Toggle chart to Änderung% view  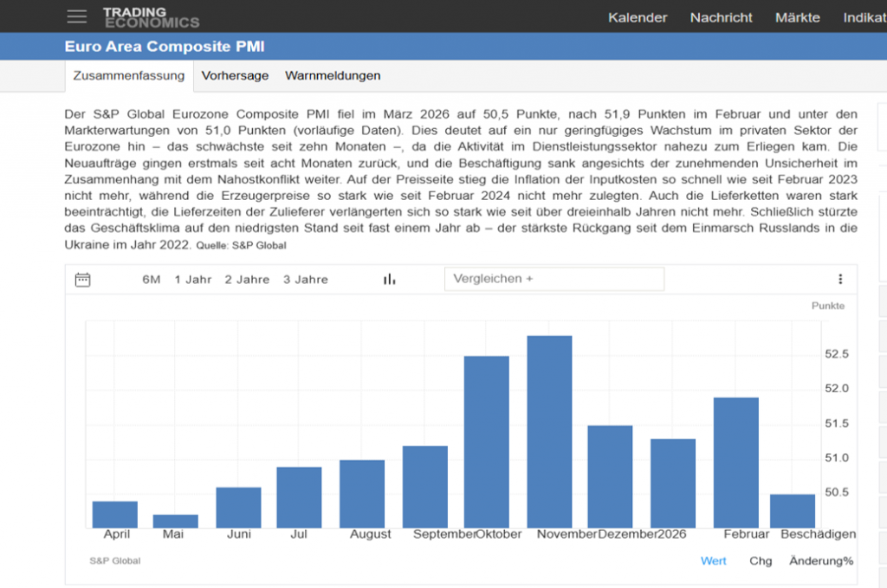(x=820, y=561)
